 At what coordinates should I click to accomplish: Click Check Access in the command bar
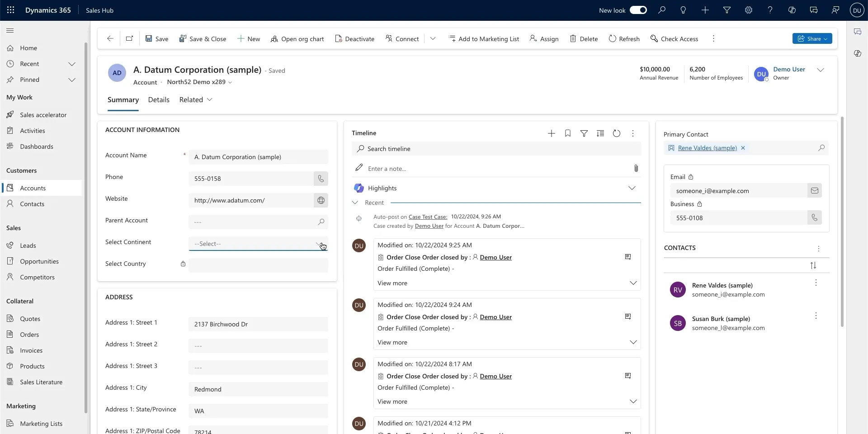click(674, 39)
